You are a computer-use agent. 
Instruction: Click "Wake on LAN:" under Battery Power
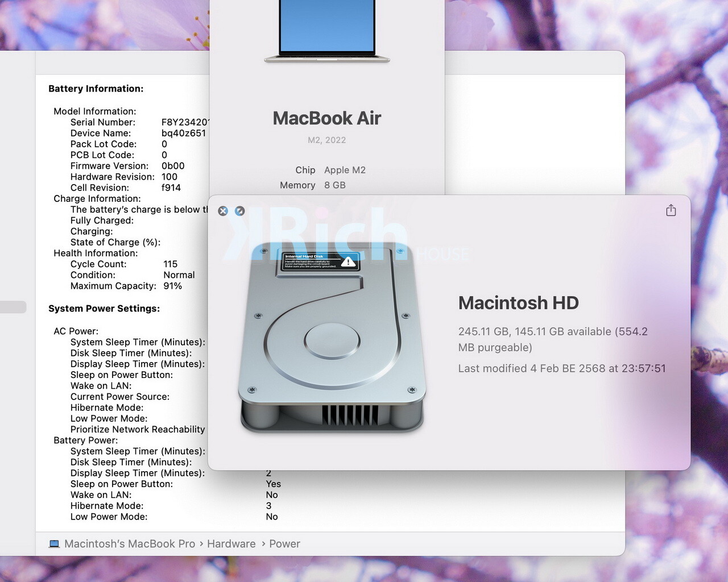[x=101, y=495]
